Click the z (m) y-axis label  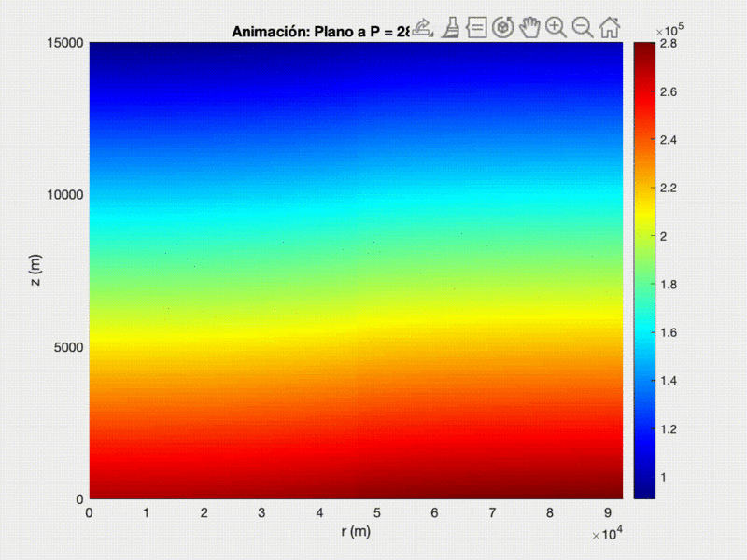pos(35,269)
